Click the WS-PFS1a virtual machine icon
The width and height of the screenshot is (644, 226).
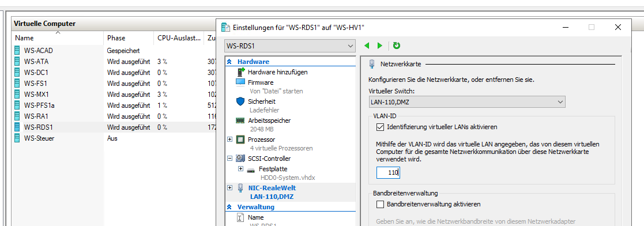pyautogui.click(x=17, y=105)
